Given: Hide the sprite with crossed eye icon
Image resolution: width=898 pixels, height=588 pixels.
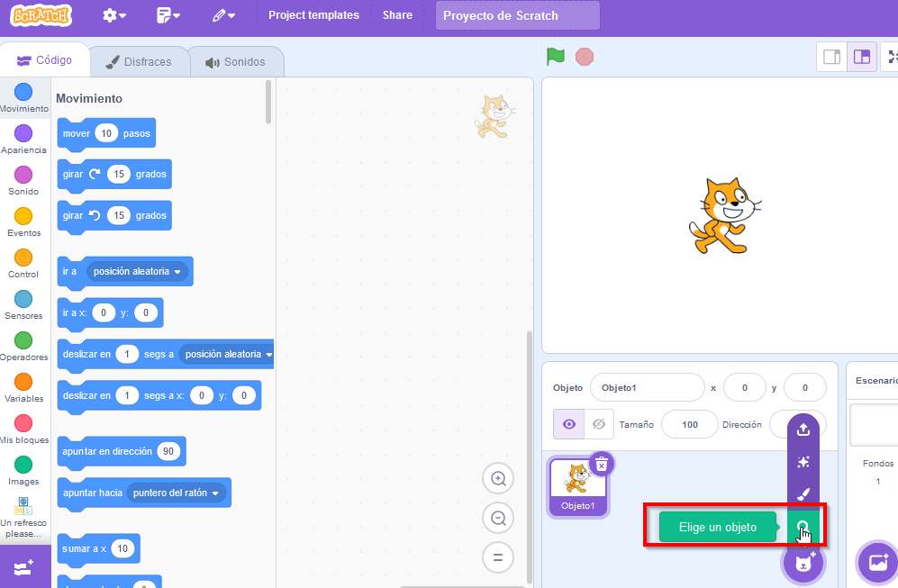Looking at the screenshot, I should point(599,424).
